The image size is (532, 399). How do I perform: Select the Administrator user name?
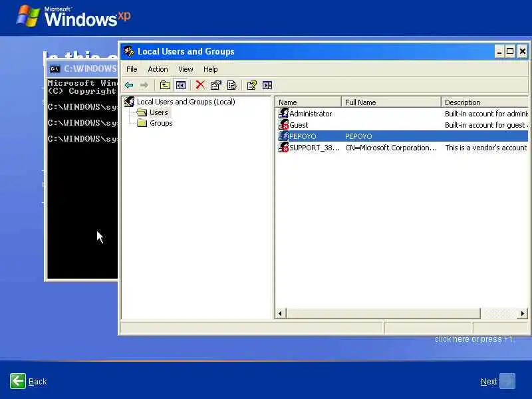click(x=311, y=114)
